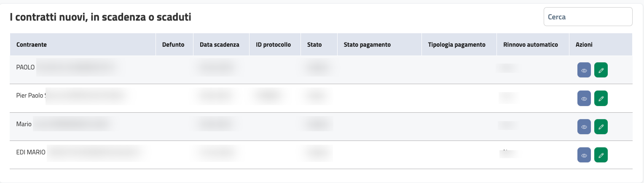Edit the Mario contract (pencil icon)

pos(601,127)
